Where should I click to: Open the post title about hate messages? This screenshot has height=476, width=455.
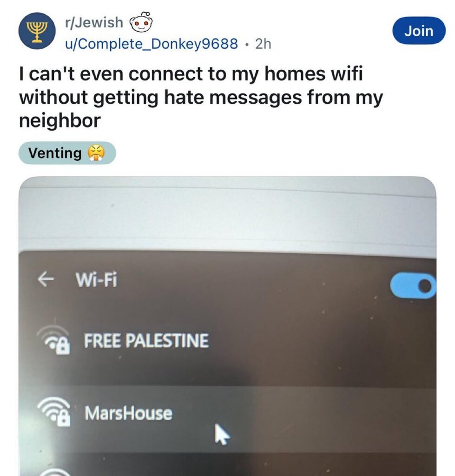pyautogui.click(x=201, y=97)
